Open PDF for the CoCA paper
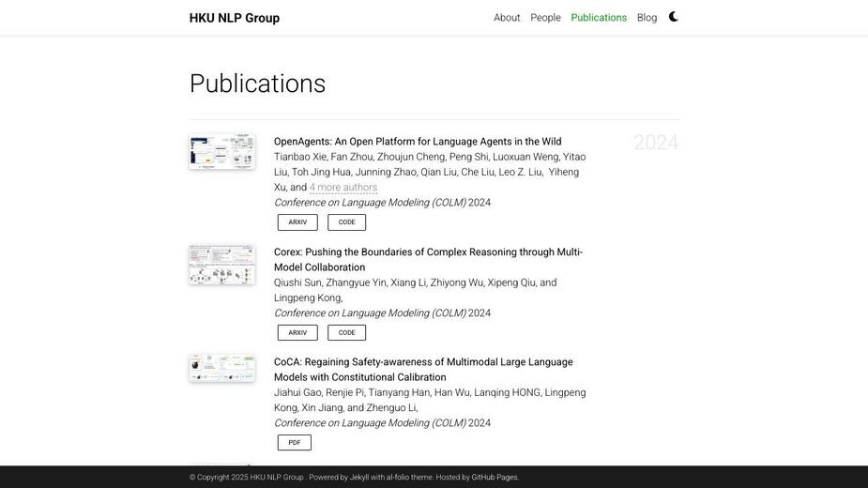This screenshot has height=488, width=868. pyautogui.click(x=294, y=443)
